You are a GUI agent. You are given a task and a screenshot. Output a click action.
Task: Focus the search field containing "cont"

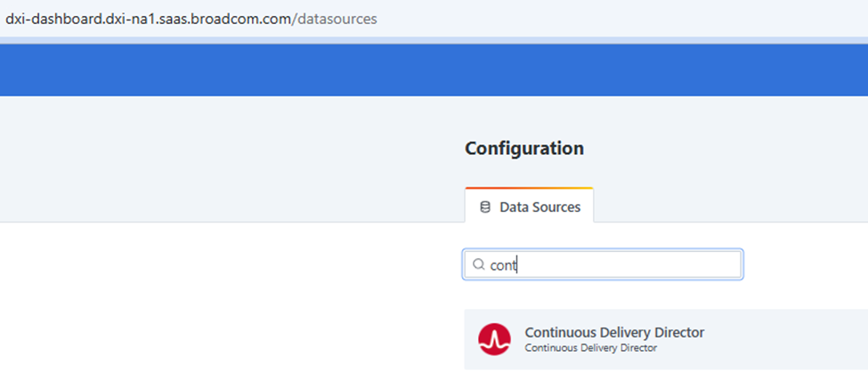[x=604, y=264]
